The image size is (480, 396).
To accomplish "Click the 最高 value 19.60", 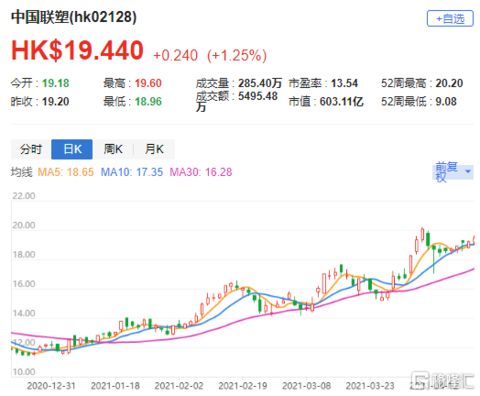I will [x=148, y=83].
